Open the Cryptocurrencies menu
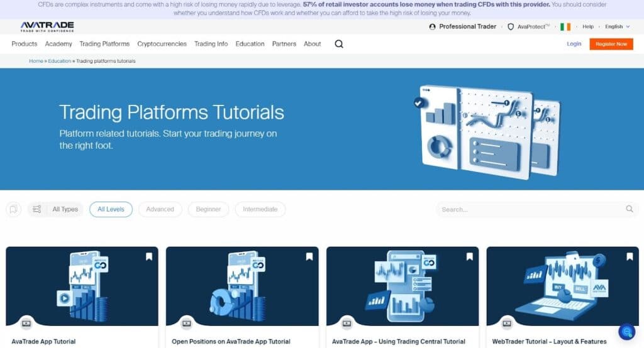The image size is (644, 348). pos(162,44)
